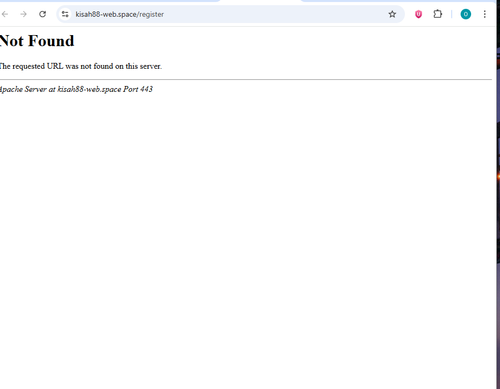
Task: Bookmark this page with the star icon
Action: click(392, 14)
